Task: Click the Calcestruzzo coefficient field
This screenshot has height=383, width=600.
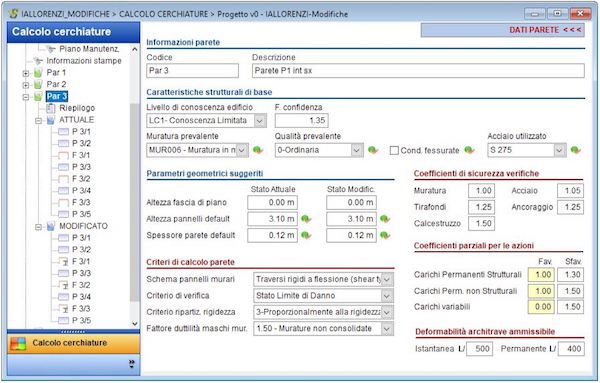Action: [x=481, y=223]
